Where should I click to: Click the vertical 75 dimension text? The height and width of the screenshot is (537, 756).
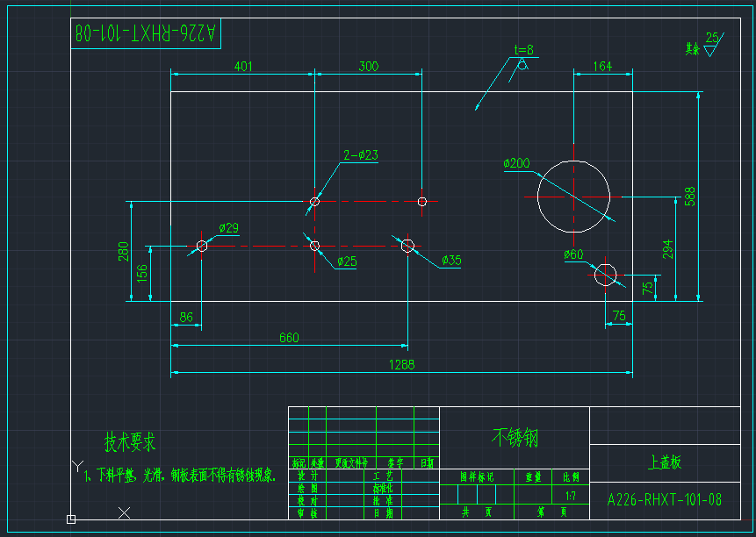click(647, 288)
